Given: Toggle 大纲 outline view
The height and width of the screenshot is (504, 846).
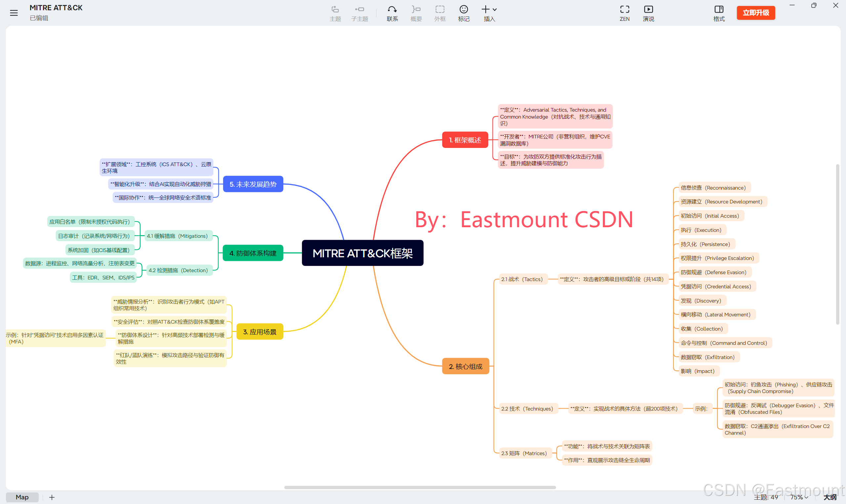Looking at the screenshot, I should coord(830,497).
